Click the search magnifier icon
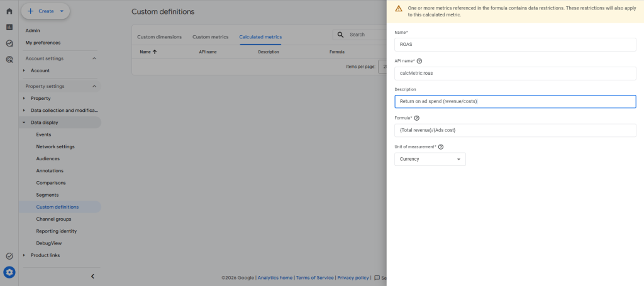 coord(340,35)
